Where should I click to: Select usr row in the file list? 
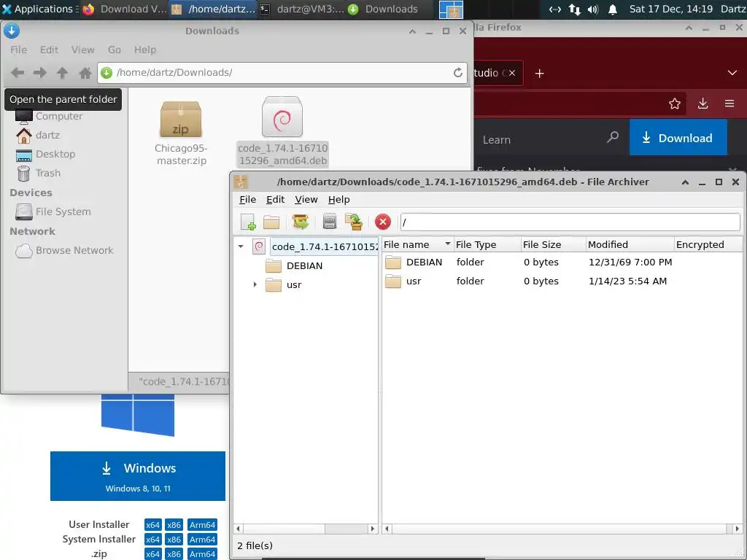point(562,281)
